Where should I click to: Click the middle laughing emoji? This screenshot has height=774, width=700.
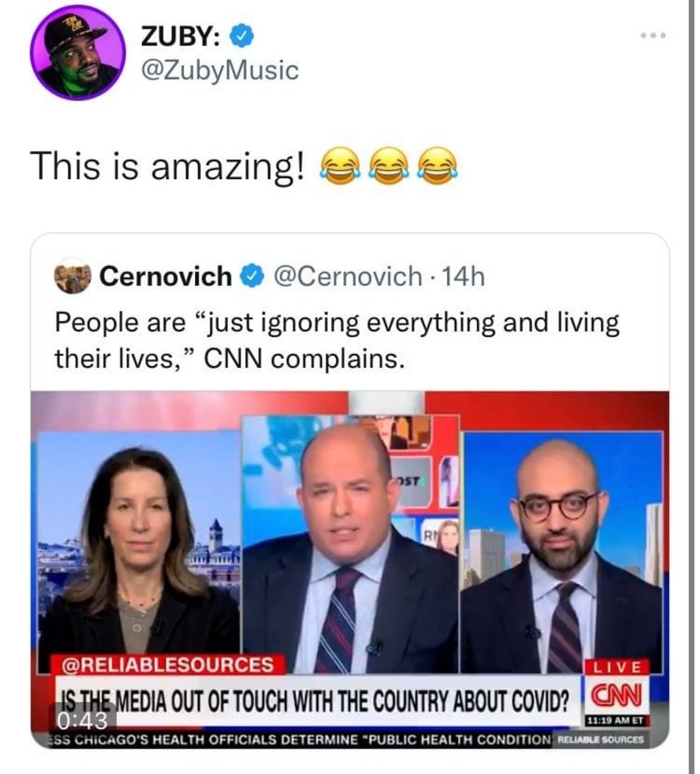click(389, 166)
